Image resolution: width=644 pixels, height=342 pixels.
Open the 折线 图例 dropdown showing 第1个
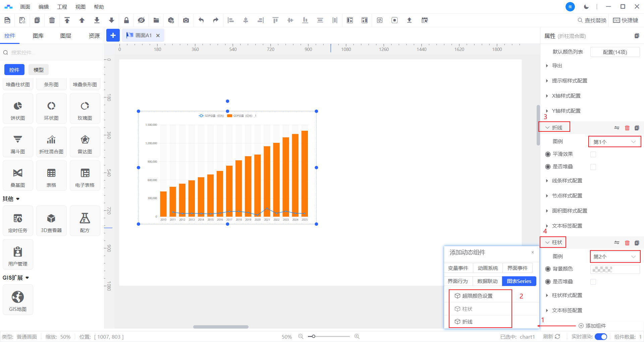pos(614,142)
